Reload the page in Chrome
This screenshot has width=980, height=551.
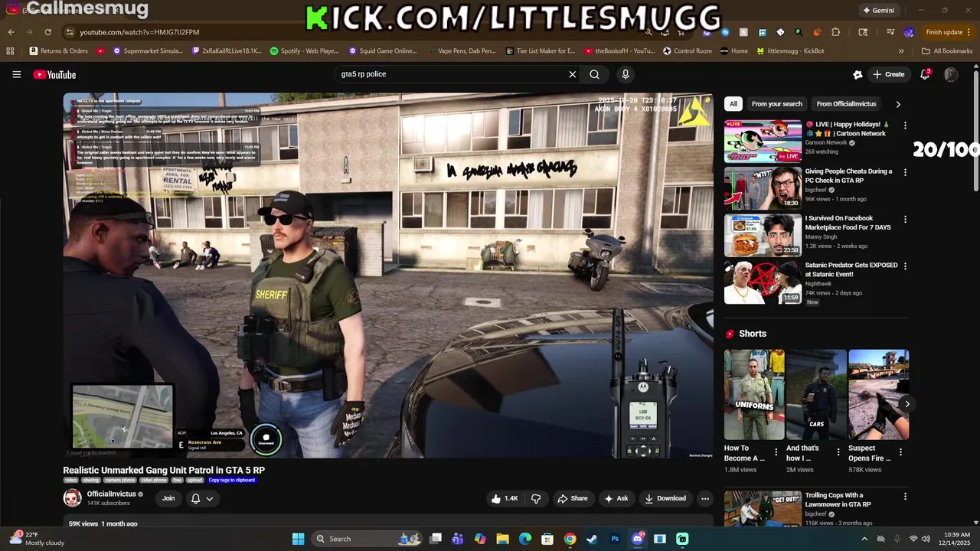point(47,32)
